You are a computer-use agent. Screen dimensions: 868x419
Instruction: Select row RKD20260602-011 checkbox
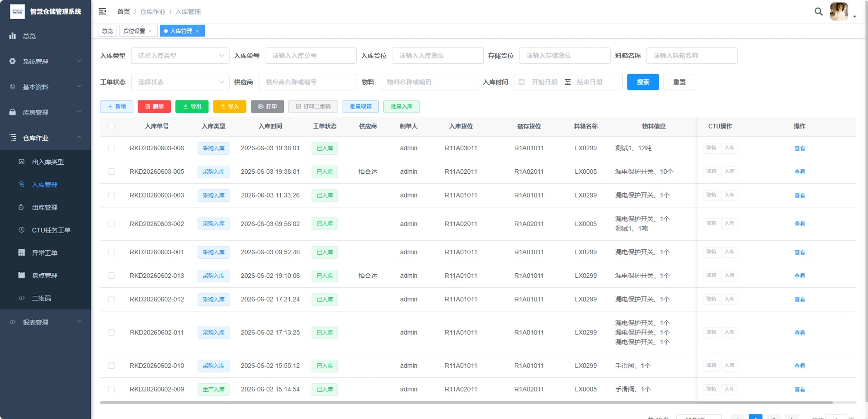click(x=111, y=332)
